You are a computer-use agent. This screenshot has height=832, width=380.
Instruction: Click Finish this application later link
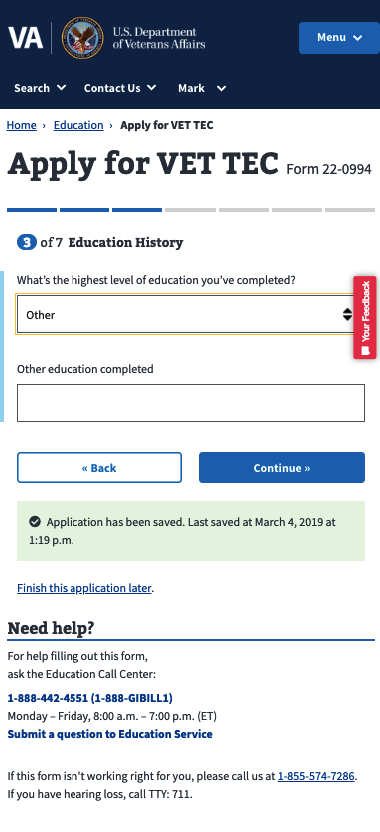click(x=84, y=588)
